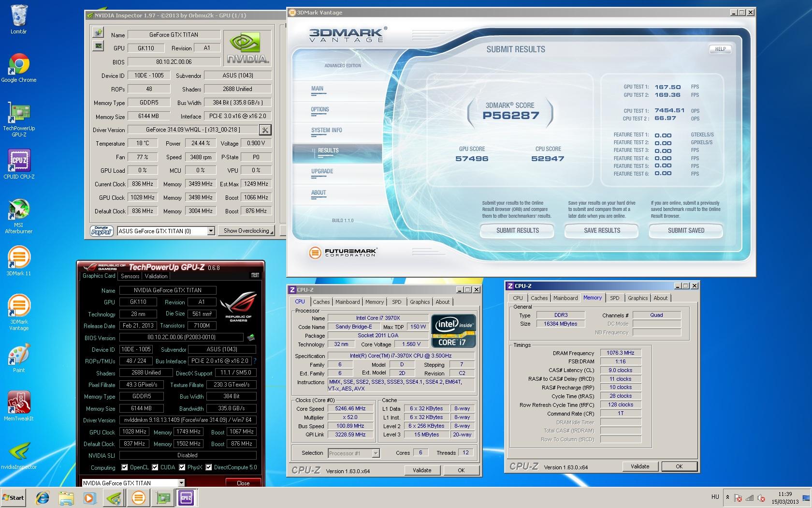Viewport: 812px width, 508px height.
Task: Click the network icon in the system tray
Action: click(750, 497)
